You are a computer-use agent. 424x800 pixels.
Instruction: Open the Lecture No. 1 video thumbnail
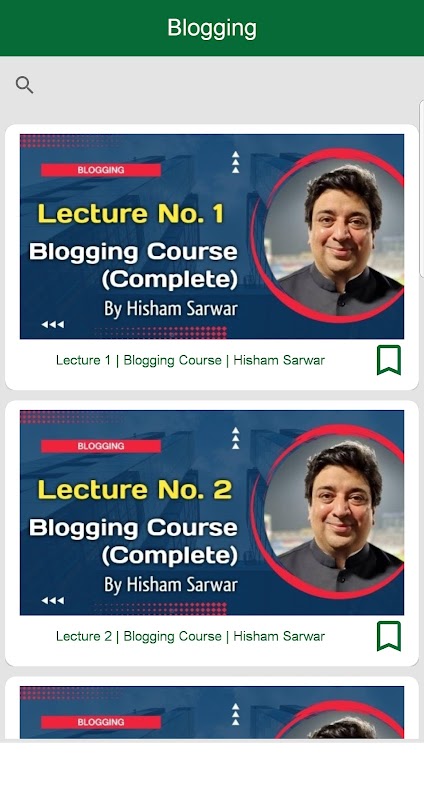(212, 236)
